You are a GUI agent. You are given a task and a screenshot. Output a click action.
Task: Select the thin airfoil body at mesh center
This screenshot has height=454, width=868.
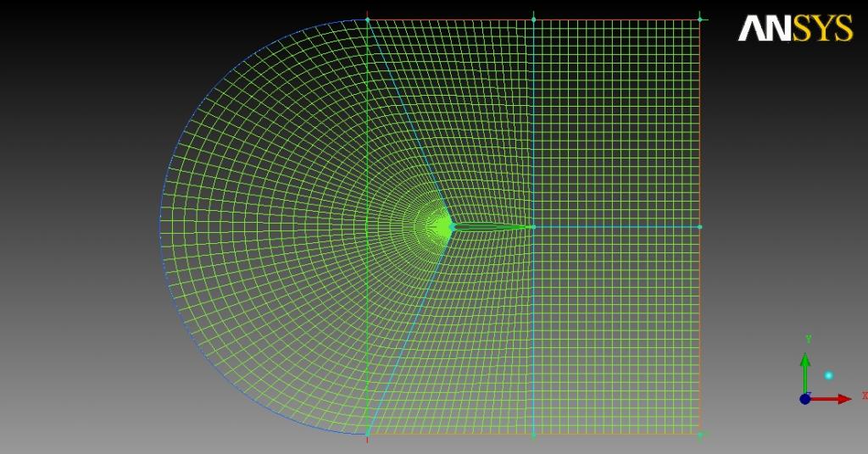coord(492,227)
